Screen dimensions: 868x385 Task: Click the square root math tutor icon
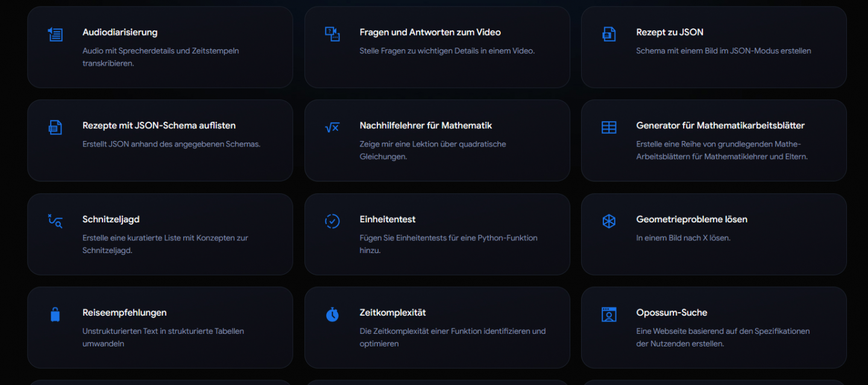(x=332, y=127)
